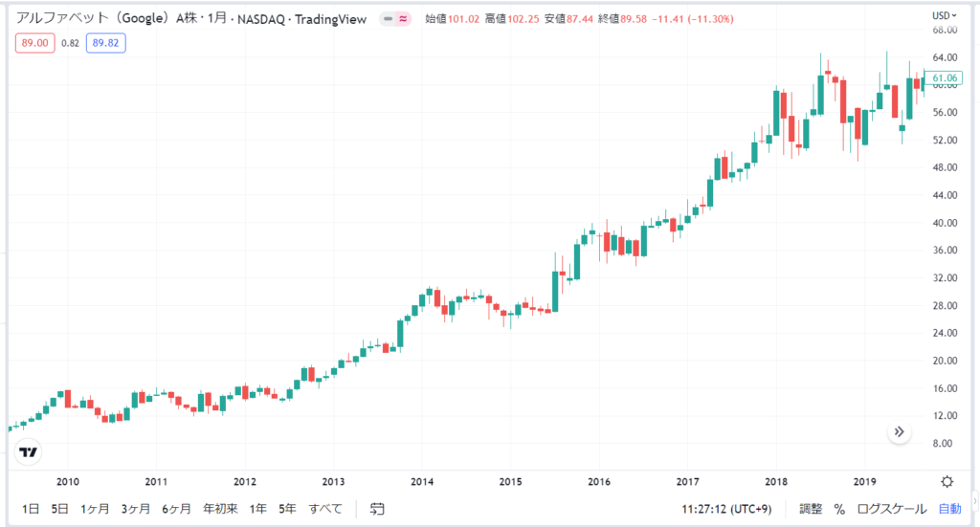Select the 5年 time range

(287, 509)
